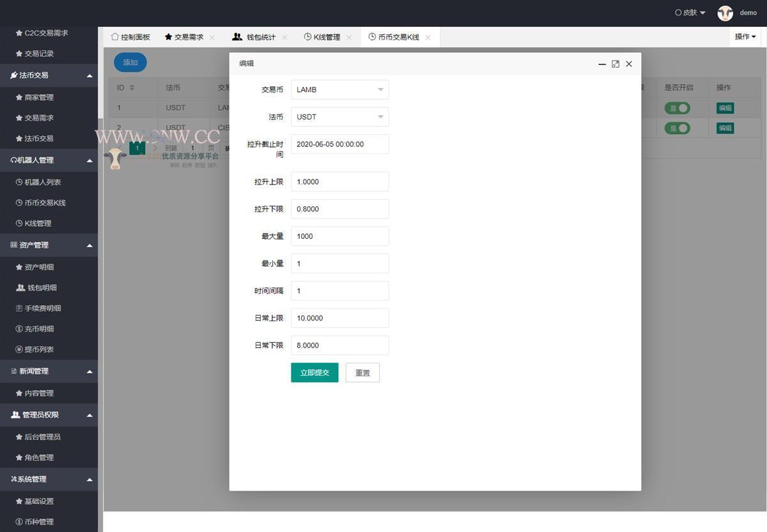The height and width of the screenshot is (532, 767).
Task: Click the 拉升截止时间 date input field
Action: [339, 144]
